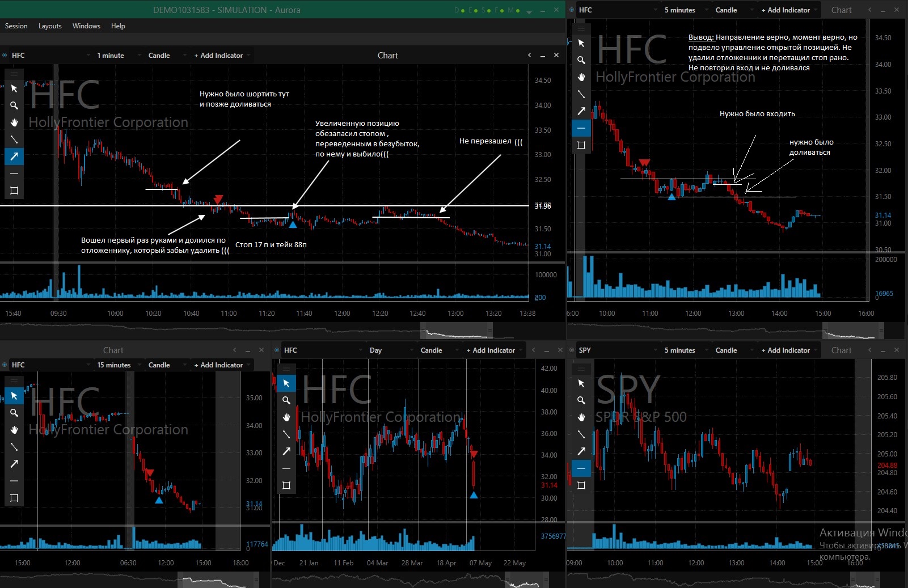Open Layouts menu
The width and height of the screenshot is (908, 588).
[x=50, y=26]
